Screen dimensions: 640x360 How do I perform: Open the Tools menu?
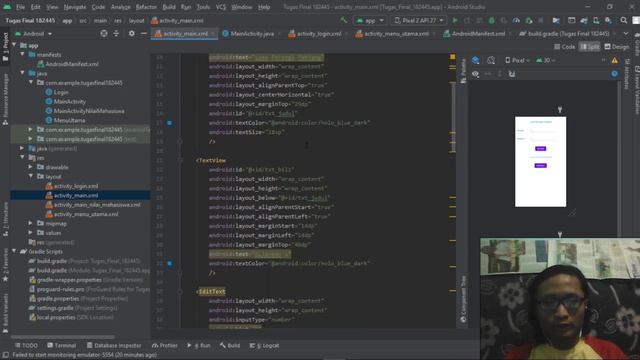pos(203,7)
